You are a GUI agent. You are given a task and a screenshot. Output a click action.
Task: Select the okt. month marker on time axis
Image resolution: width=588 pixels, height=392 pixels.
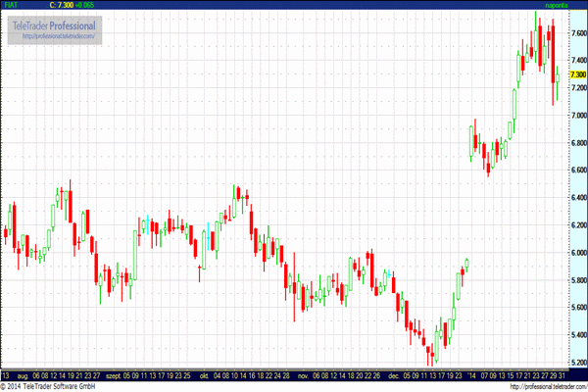(x=205, y=375)
